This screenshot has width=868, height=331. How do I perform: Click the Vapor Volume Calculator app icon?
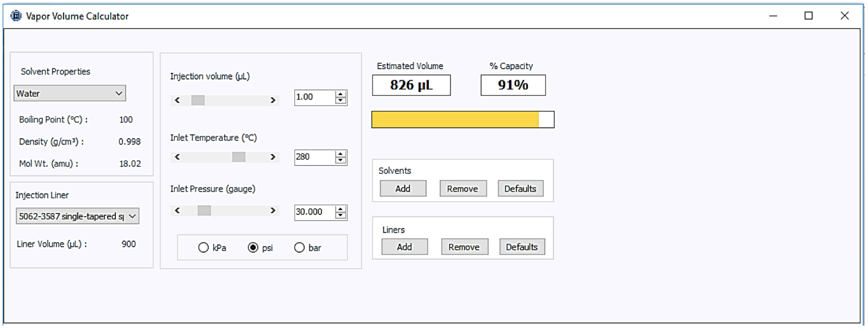[16, 16]
